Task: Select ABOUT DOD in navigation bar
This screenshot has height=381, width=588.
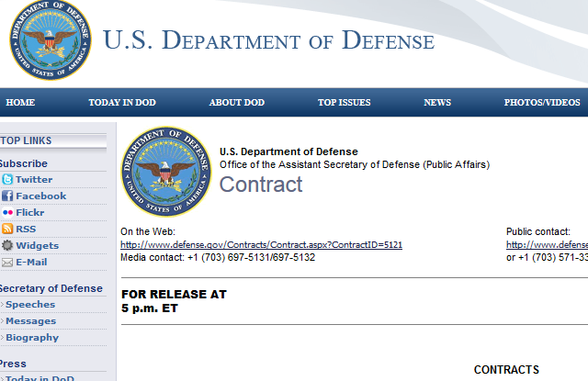Action: coord(237,103)
